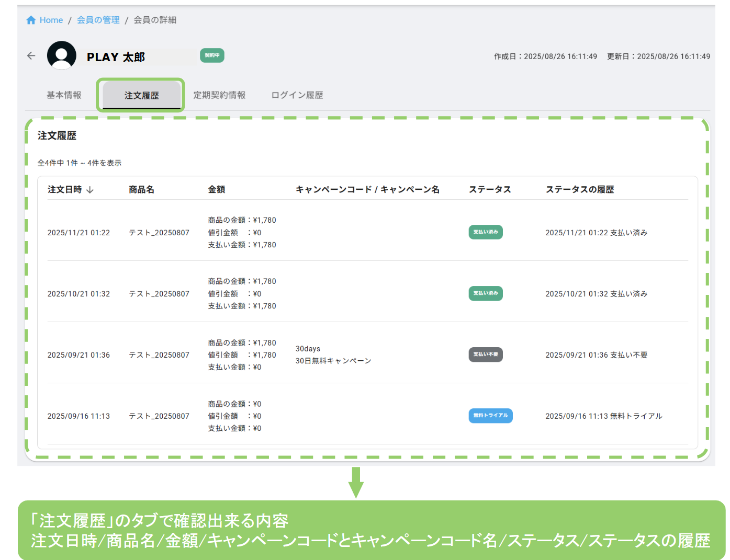Switch to the 定期契約情報 tab

coord(219,95)
